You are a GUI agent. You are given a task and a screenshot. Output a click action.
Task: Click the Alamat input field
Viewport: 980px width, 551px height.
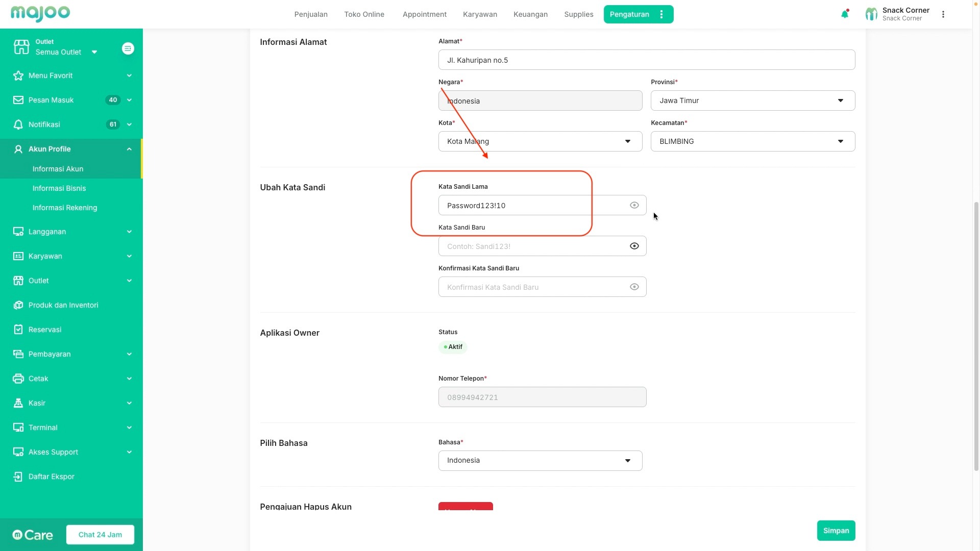click(x=646, y=60)
